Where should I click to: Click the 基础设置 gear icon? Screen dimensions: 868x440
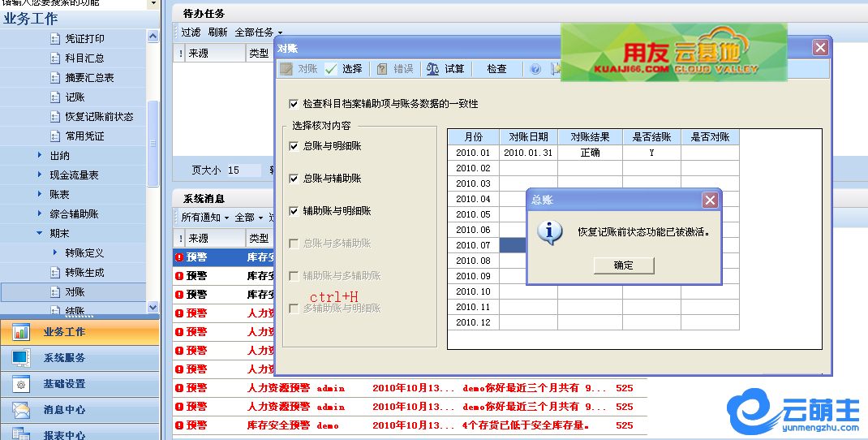click(x=21, y=384)
